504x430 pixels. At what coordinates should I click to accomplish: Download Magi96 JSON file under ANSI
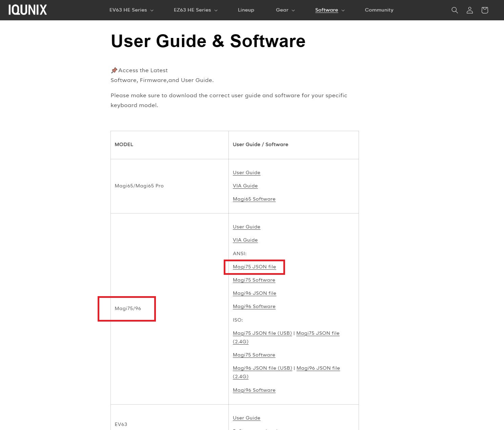(x=255, y=293)
